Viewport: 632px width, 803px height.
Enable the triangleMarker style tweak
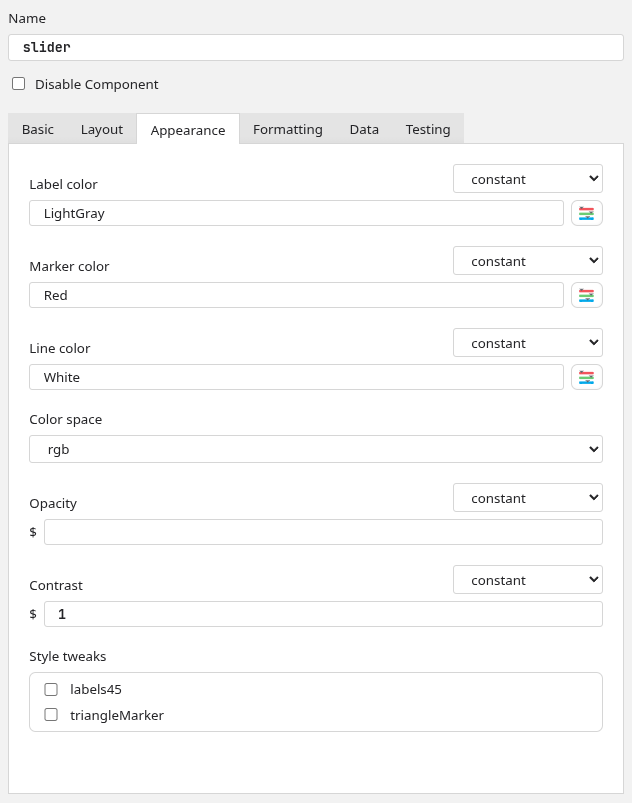tap(51, 714)
